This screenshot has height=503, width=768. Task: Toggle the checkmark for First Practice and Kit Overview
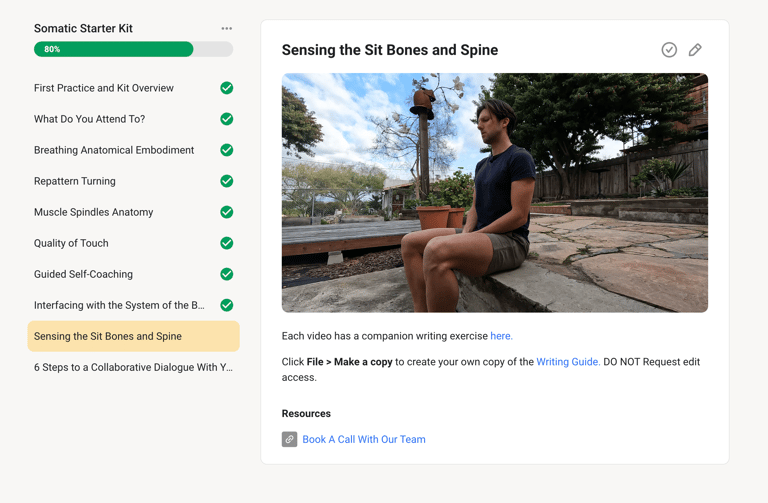pyautogui.click(x=226, y=88)
